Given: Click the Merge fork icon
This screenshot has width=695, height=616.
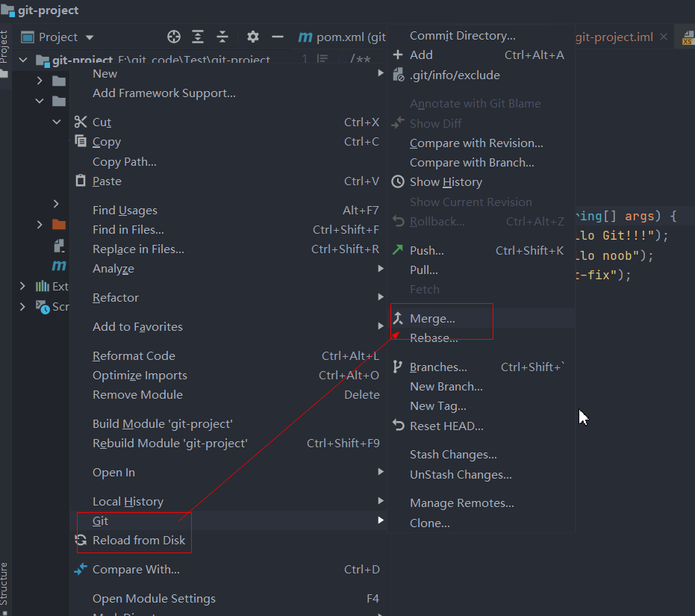Looking at the screenshot, I should tap(398, 318).
